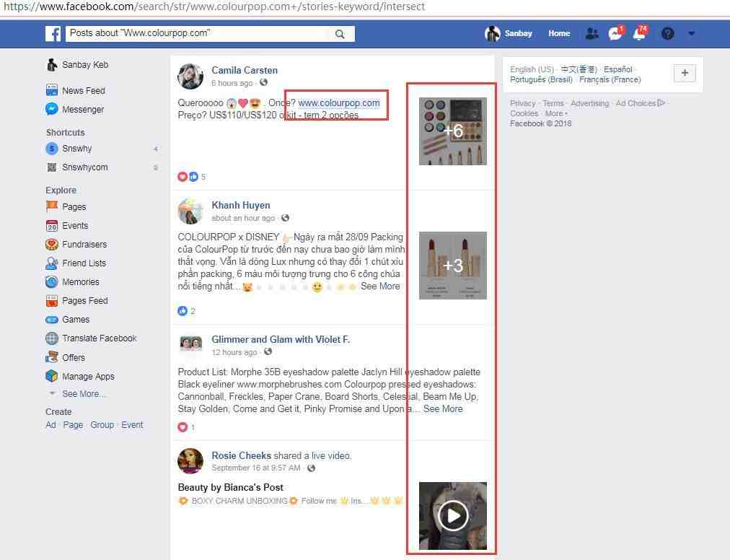Click the Offers icon
Screen dimensions: 730x560
click(52, 357)
